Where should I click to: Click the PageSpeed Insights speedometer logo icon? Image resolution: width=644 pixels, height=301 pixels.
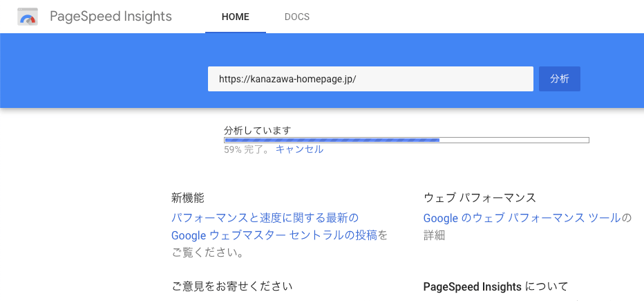tap(28, 17)
